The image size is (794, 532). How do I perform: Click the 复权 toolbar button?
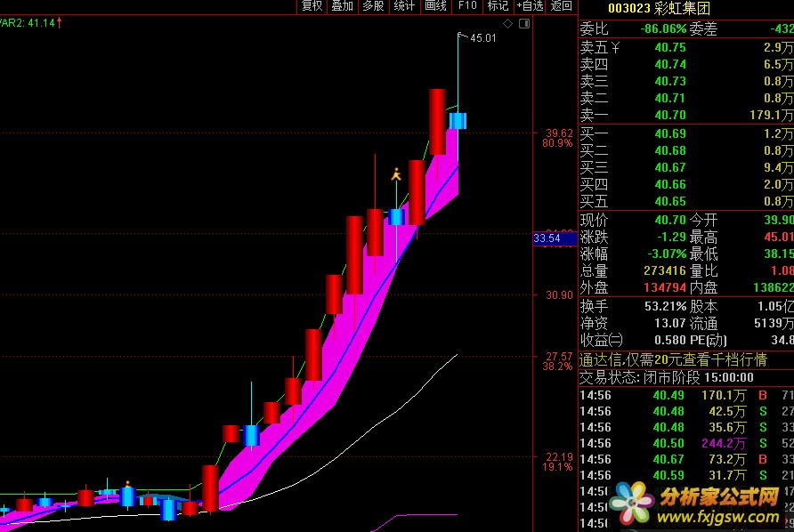312,6
